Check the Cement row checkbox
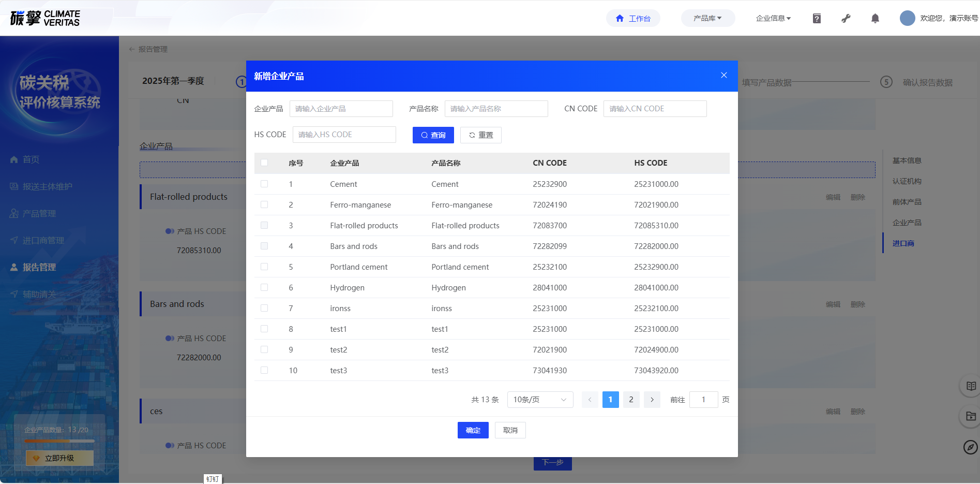The width and height of the screenshot is (980, 484). [264, 184]
